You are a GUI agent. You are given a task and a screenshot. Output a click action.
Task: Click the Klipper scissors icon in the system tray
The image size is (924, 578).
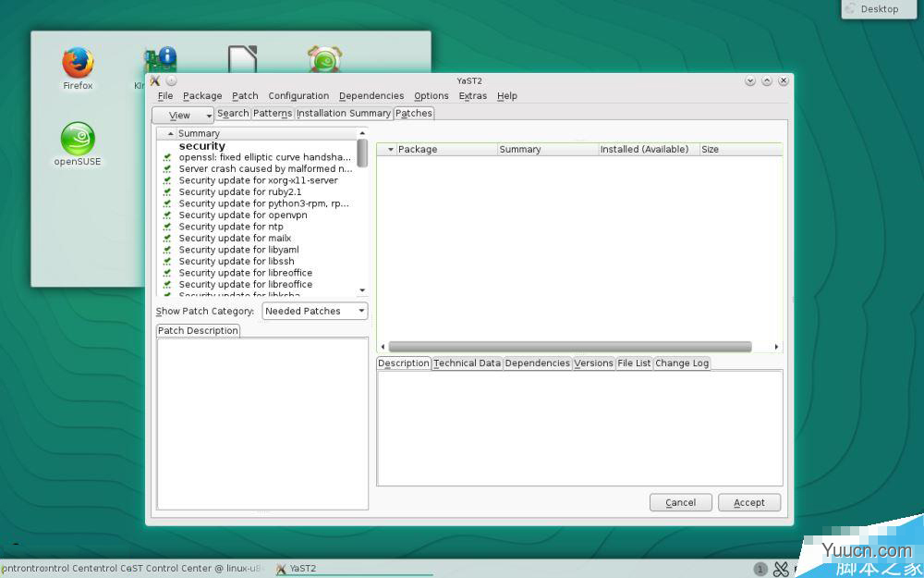pyautogui.click(x=781, y=569)
